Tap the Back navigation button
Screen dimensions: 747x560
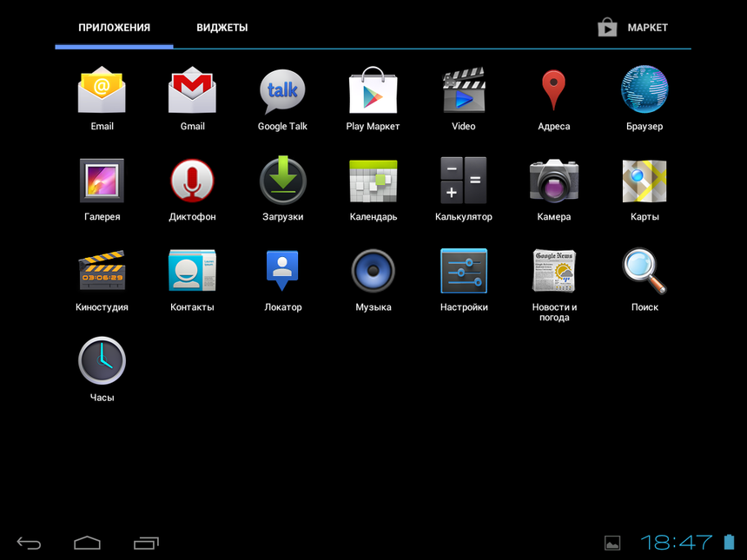pyautogui.click(x=29, y=543)
